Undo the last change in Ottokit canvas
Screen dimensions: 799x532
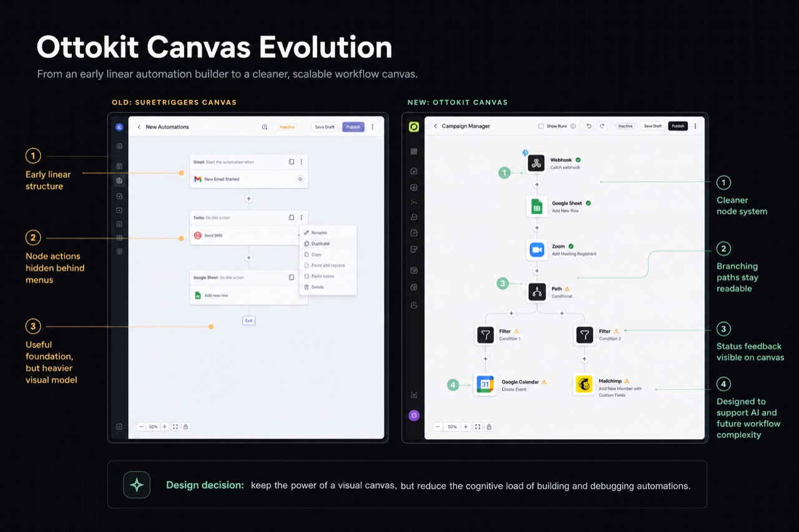[589, 126]
